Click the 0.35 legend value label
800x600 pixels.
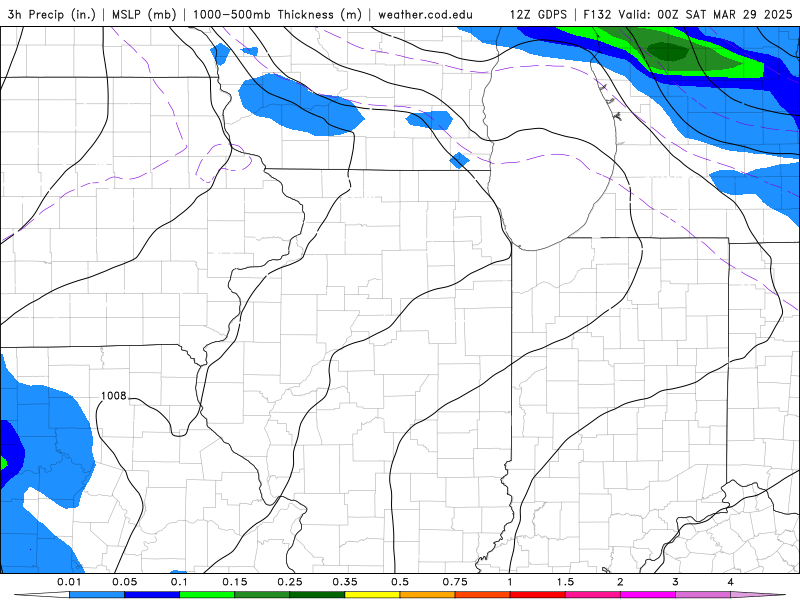(x=345, y=582)
